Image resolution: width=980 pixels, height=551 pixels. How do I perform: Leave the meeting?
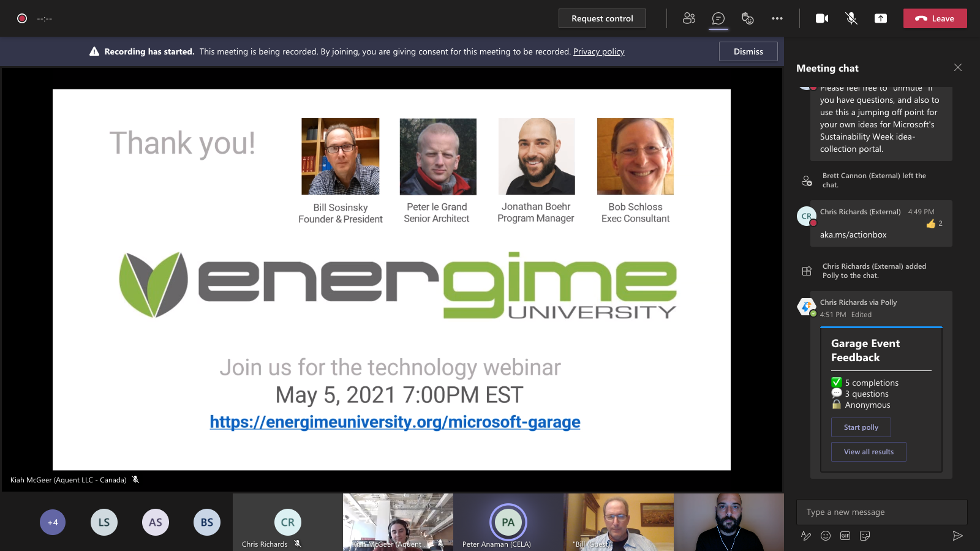click(935, 18)
